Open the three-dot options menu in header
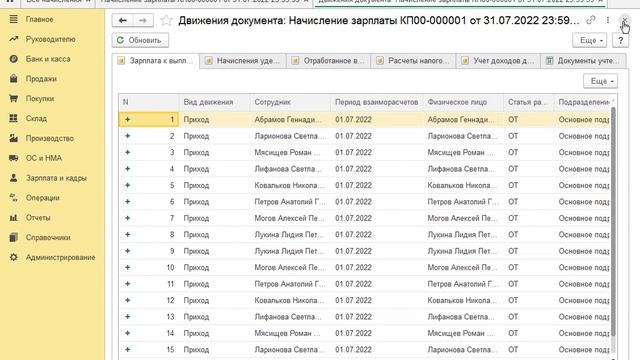 (x=608, y=20)
